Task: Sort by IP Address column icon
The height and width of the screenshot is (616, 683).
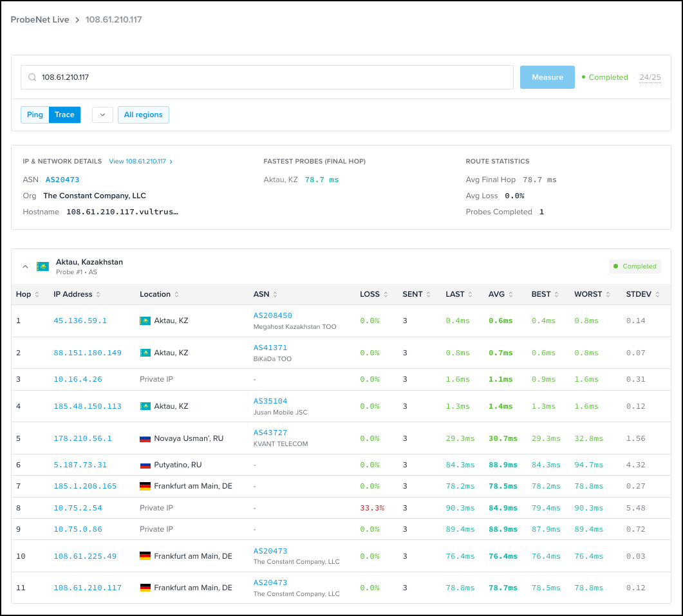Action: click(98, 294)
